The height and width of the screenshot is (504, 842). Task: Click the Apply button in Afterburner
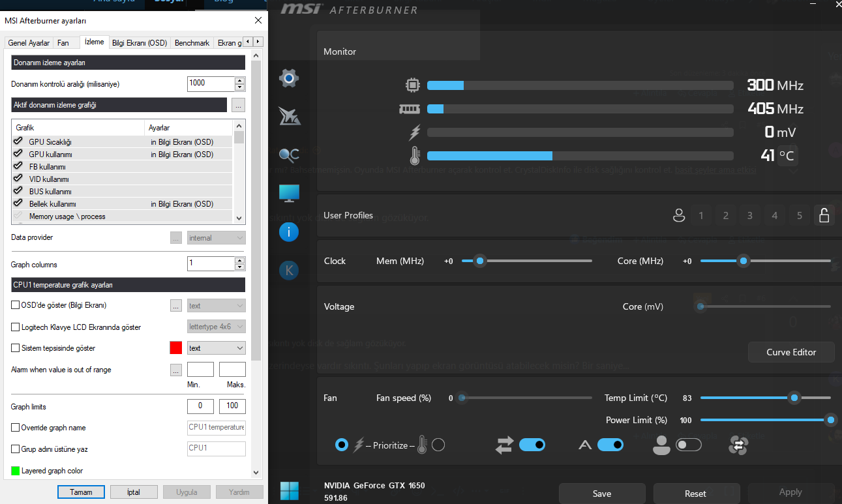pos(790,492)
